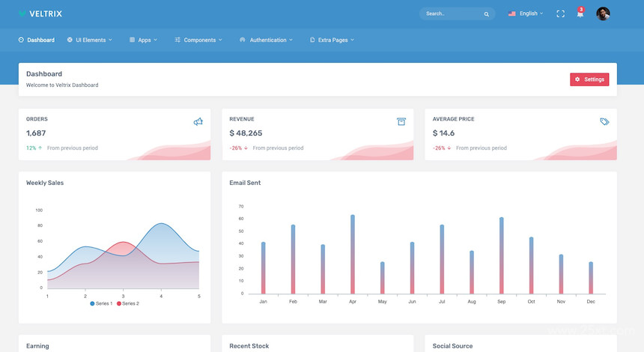This screenshot has height=352, width=644.
Task: Click the May bar in Email Sent chart
Action: click(383, 278)
